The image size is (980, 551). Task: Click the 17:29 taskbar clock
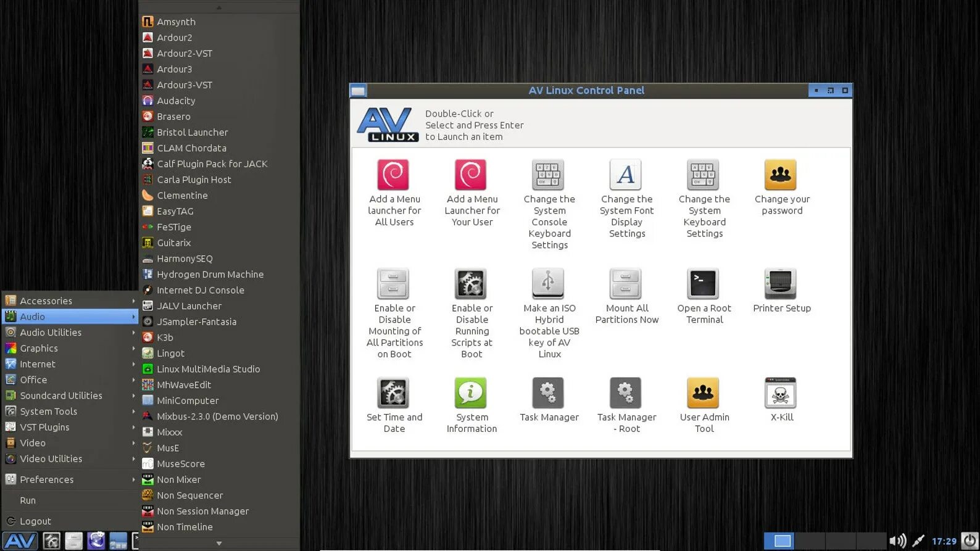click(x=944, y=541)
